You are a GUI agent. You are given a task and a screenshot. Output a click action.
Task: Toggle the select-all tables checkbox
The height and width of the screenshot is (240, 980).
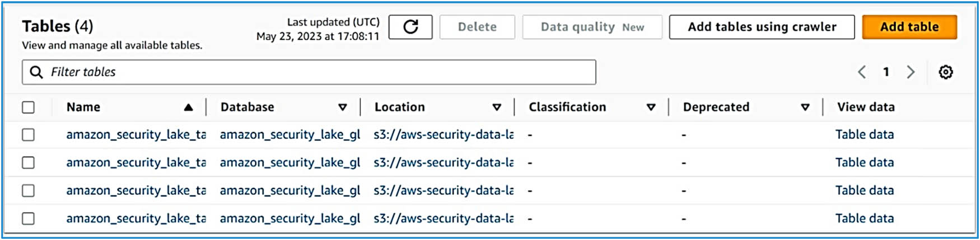[28, 107]
